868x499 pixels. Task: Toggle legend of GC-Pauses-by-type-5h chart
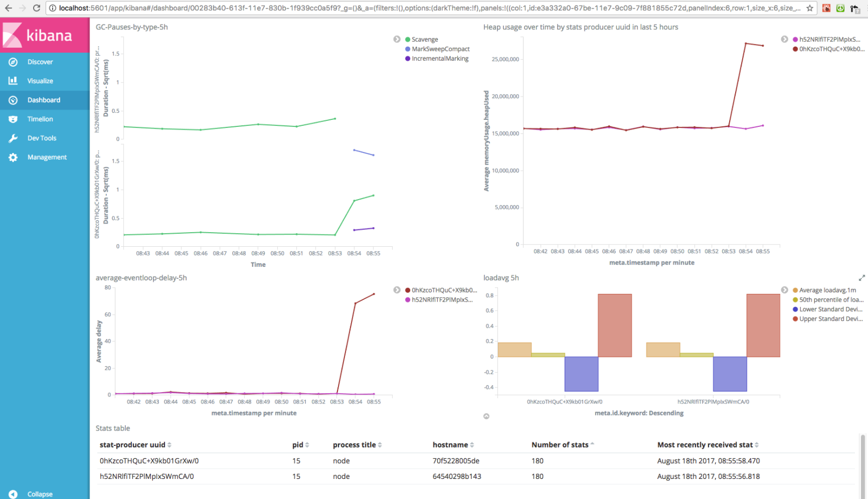point(397,39)
